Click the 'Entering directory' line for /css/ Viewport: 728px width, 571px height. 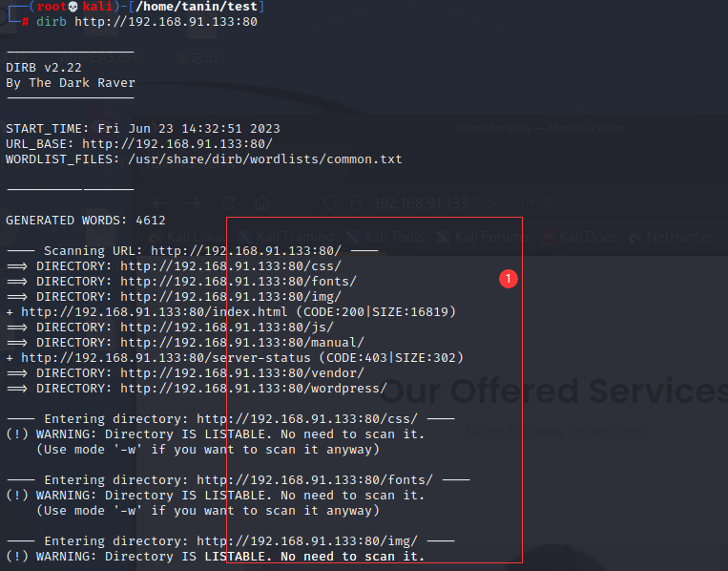coord(231,418)
